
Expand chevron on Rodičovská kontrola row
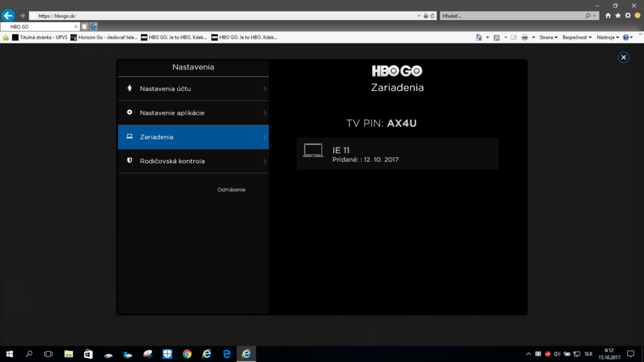pyautogui.click(x=265, y=161)
